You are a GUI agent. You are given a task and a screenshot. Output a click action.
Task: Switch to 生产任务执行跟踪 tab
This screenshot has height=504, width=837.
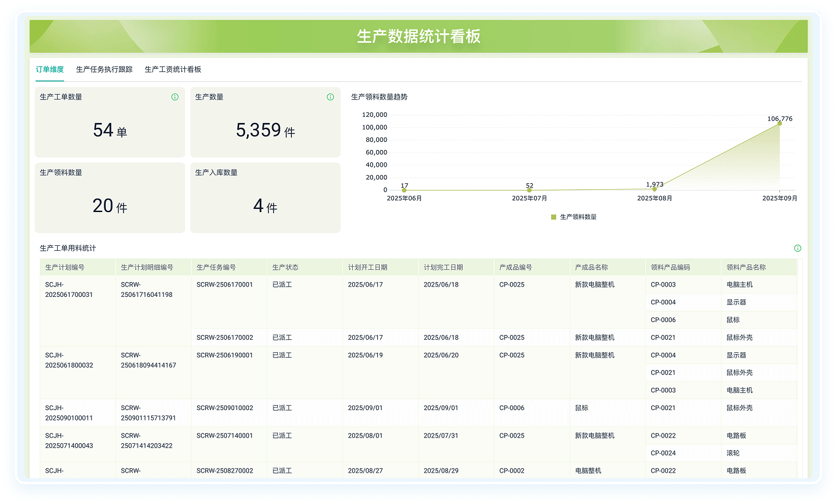click(x=104, y=69)
